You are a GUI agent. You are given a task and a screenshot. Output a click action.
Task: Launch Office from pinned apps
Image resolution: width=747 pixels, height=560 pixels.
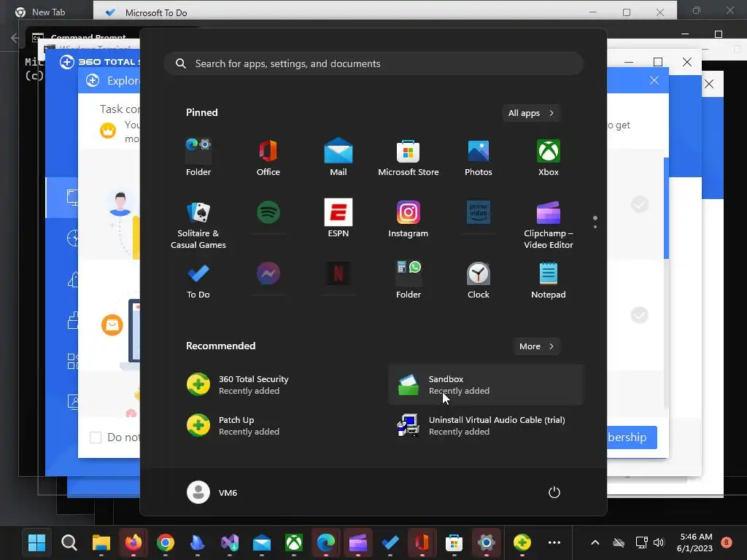pyautogui.click(x=268, y=157)
